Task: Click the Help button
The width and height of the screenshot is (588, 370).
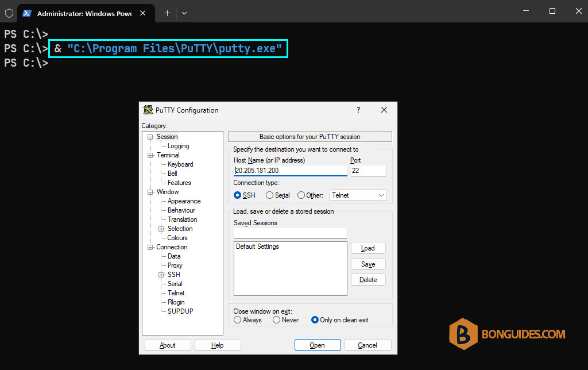Action: (x=218, y=345)
